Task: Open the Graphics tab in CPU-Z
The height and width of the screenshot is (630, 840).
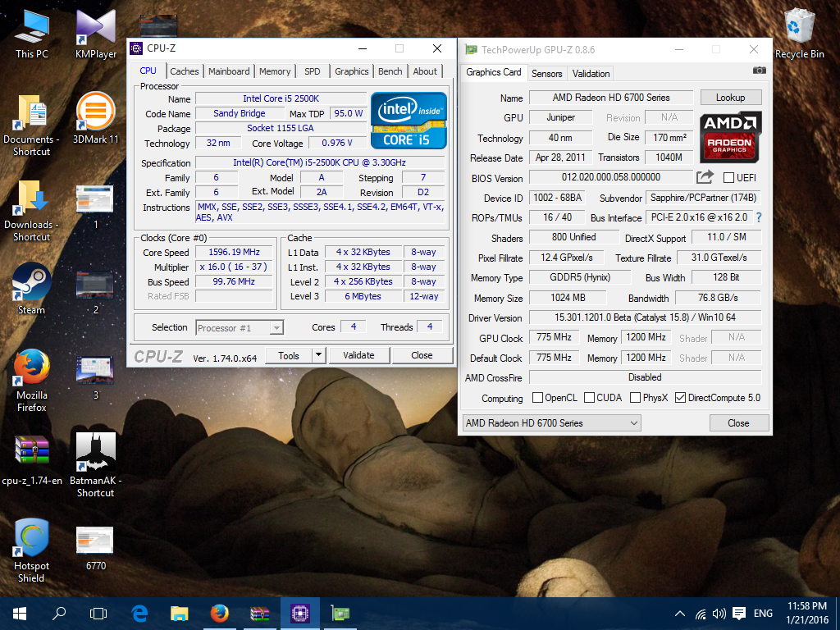Action: (x=351, y=71)
